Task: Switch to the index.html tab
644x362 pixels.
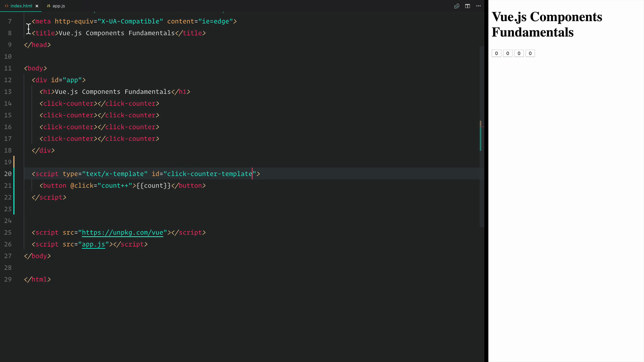Action: [21, 6]
